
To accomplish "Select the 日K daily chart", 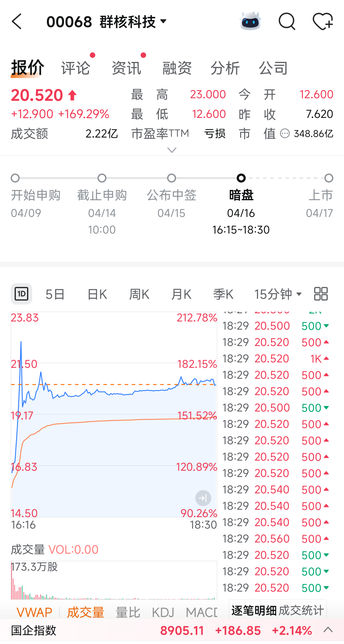I will (97, 294).
